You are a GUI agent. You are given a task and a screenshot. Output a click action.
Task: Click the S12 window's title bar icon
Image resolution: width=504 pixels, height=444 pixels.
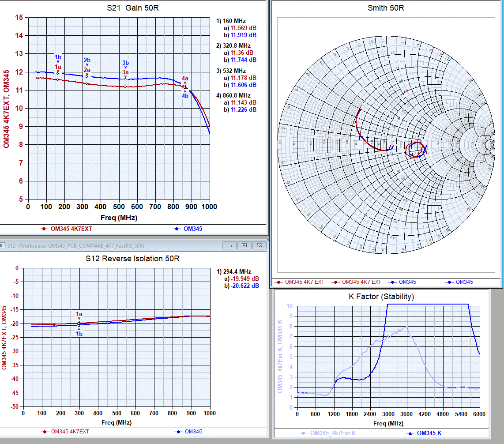click(3, 246)
